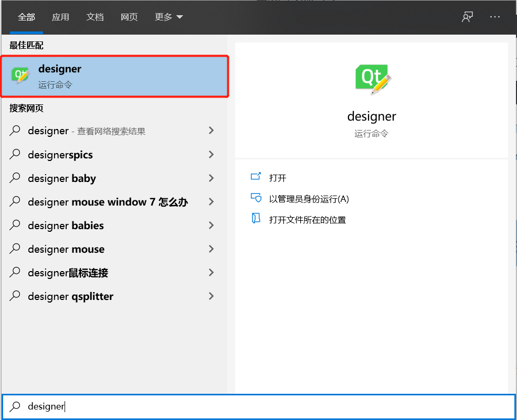Image resolution: width=517 pixels, height=420 pixels.
Task: Select the designerspics web suggestion
Action: point(60,155)
